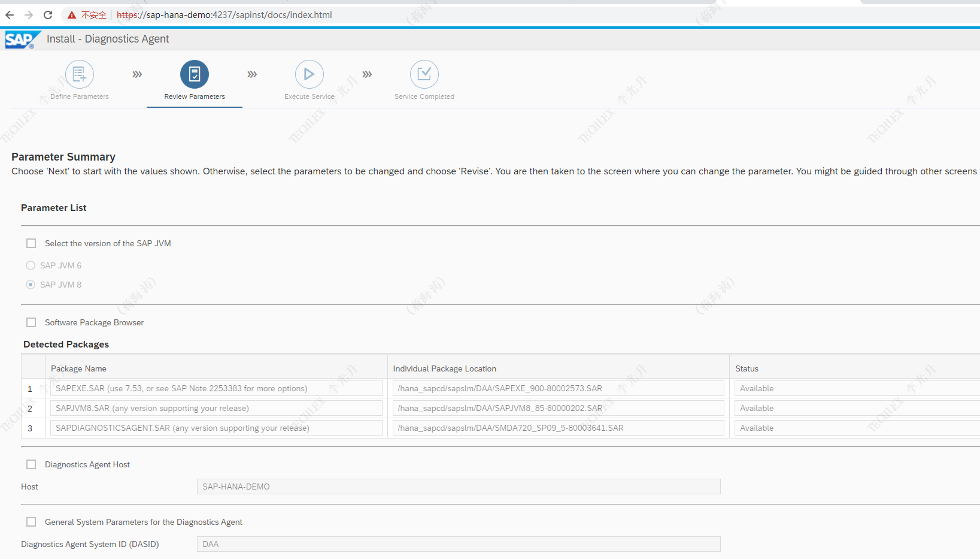
Task: Tick the Diagnostics Agent Host checkbox
Action: click(x=31, y=464)
